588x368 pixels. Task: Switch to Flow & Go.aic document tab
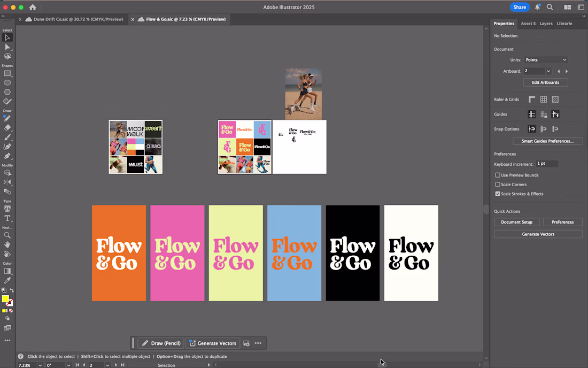(185, 19)
